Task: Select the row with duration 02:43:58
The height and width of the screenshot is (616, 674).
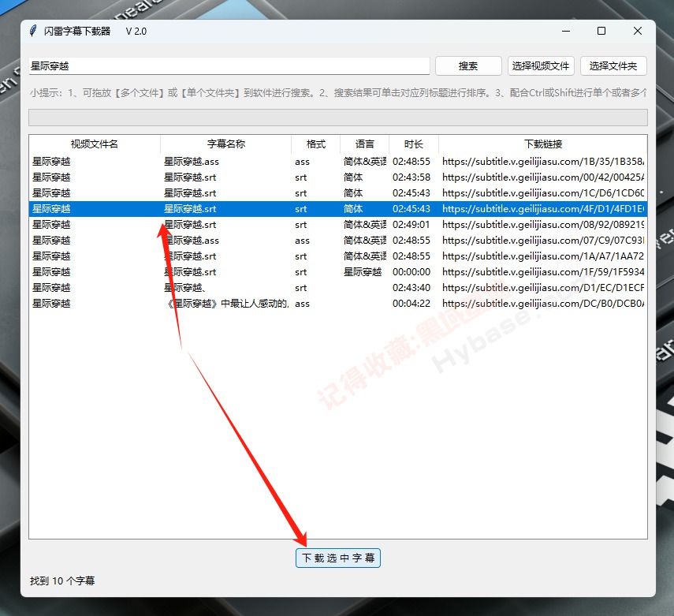Action: point(338,177)
